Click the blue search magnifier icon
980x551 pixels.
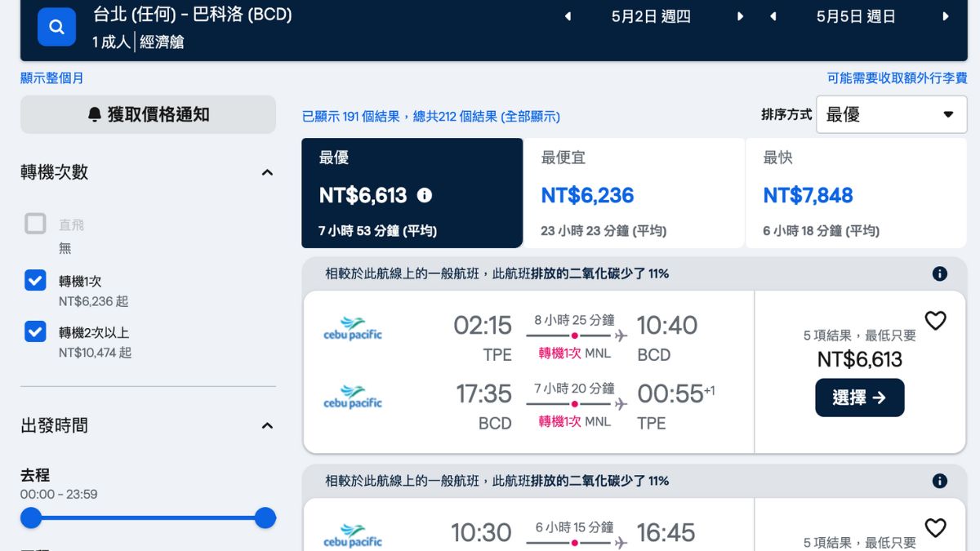[x=56, y=27]
